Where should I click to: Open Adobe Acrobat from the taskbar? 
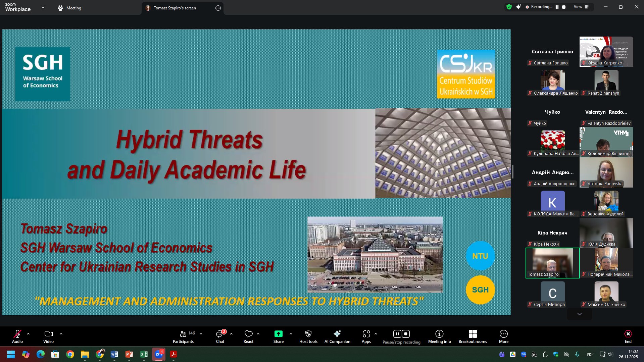point(174,354)
